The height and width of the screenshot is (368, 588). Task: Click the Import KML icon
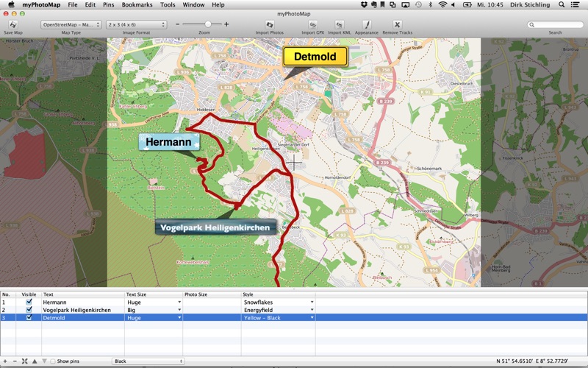(x=339, y=25)
